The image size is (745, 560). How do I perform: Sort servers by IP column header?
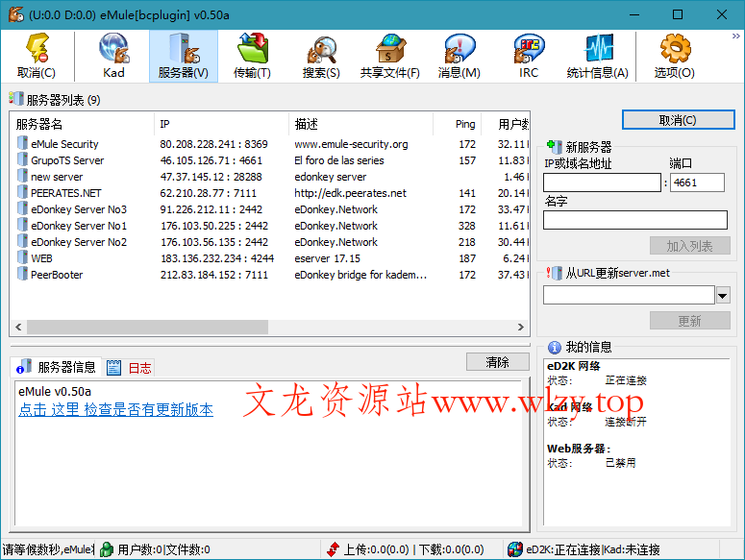pyautogui.click(x=221, y=124)
